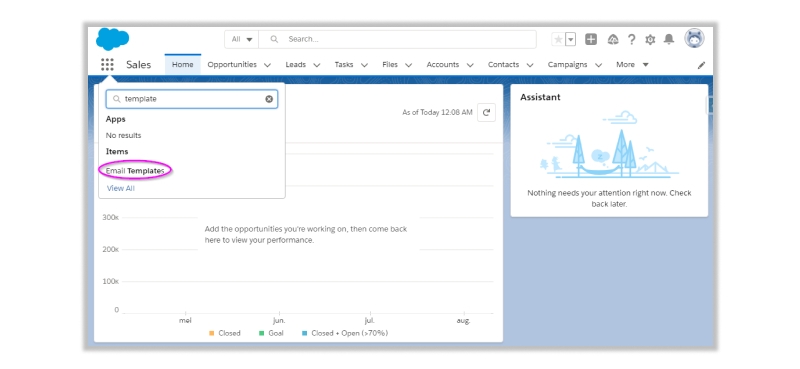Open the user profile avatar
Viewport: 800px width, 369px height.
(694, 38)
